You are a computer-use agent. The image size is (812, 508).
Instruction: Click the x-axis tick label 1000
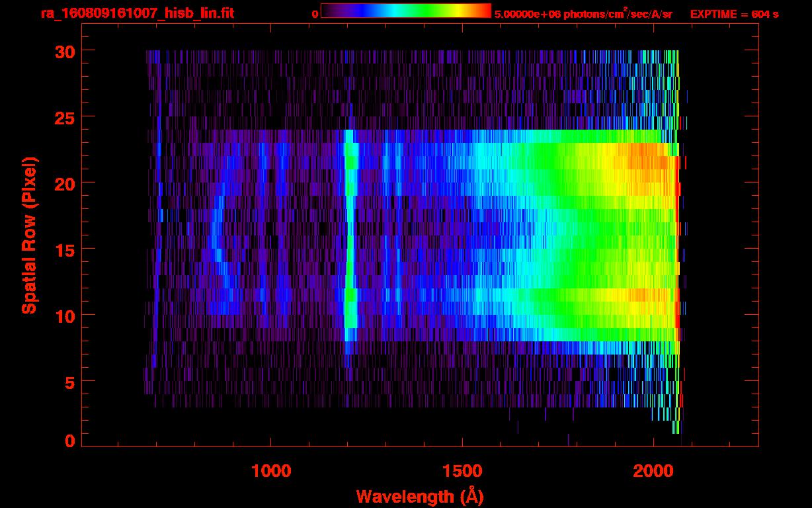(271, 470)
